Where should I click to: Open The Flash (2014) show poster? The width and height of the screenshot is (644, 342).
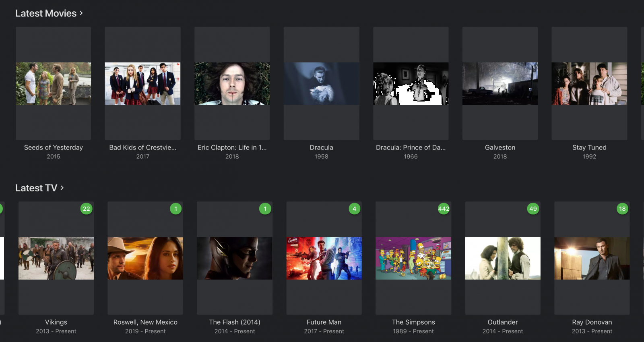coord(235,258)
